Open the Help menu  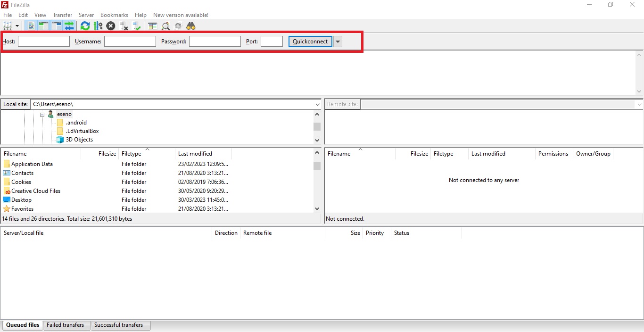click(x=140, y=15)
